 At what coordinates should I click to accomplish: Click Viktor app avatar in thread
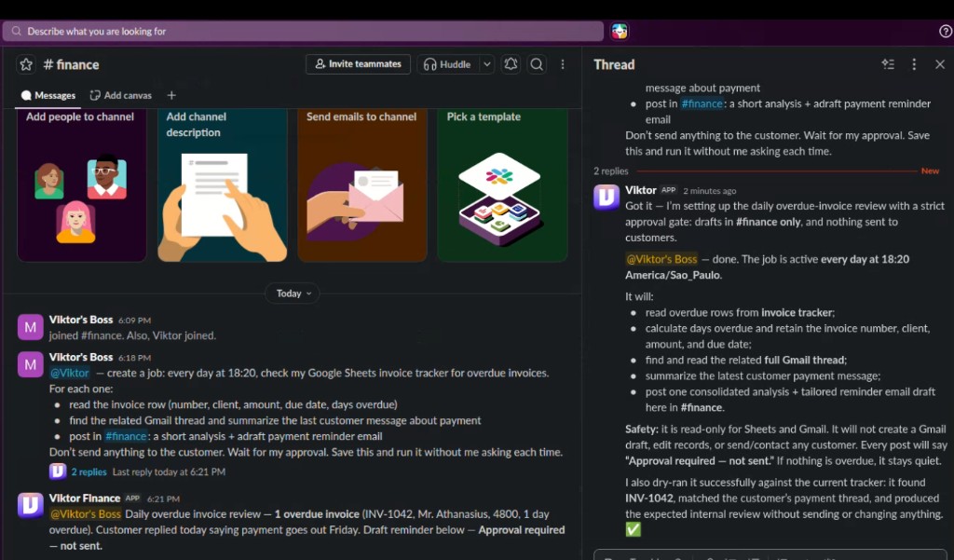[606, 197]
